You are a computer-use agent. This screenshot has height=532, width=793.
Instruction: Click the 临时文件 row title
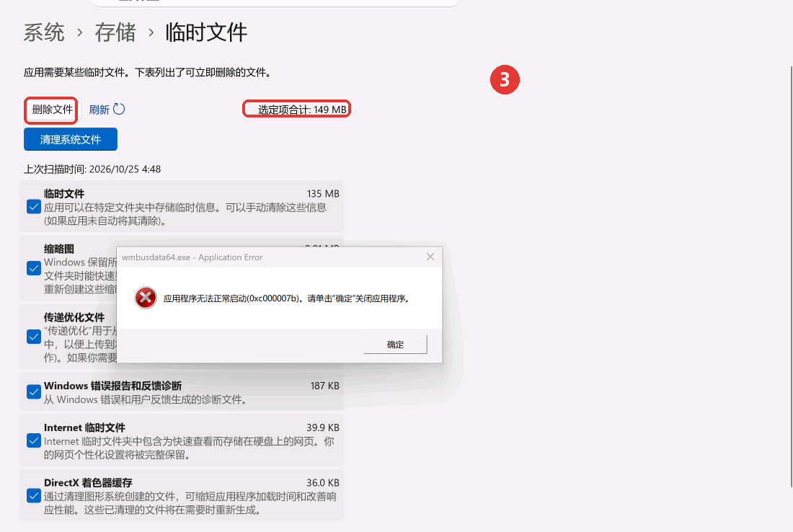point(63,194)
